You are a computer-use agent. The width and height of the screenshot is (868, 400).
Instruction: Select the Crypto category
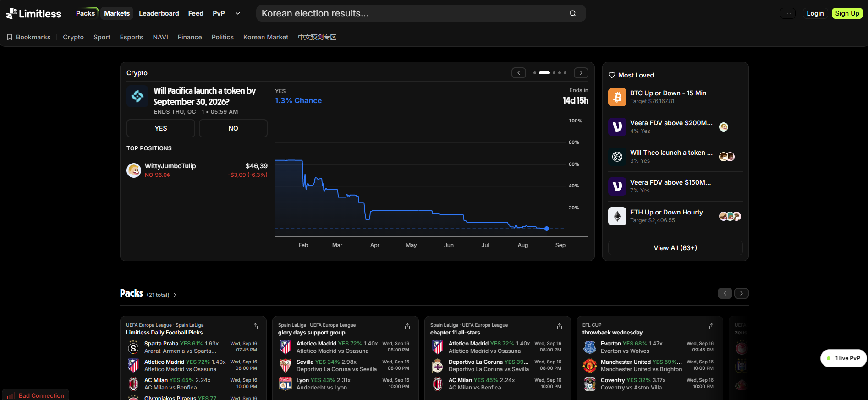73,37
